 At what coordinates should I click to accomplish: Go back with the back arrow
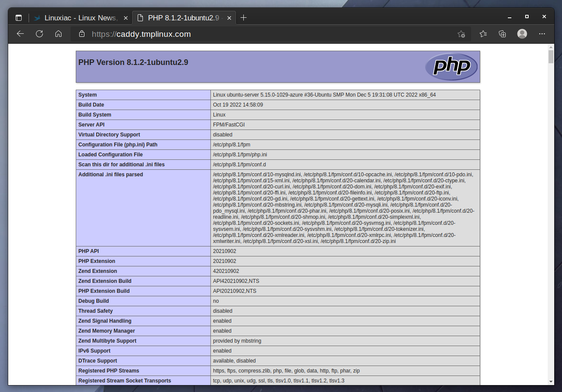(20, 34)
